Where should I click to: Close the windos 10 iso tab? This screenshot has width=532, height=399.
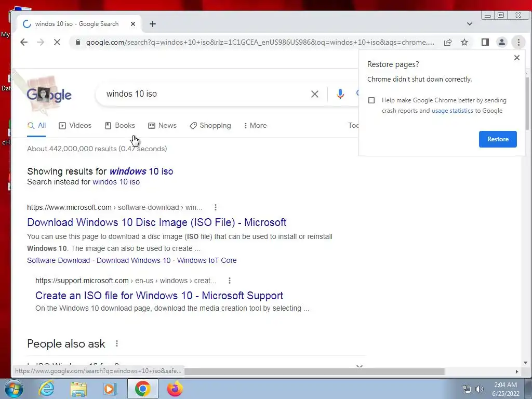click(133, 24)
